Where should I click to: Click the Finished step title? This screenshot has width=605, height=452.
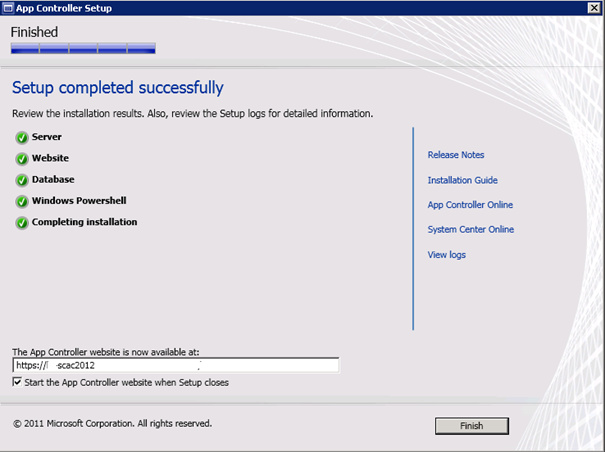34,32
